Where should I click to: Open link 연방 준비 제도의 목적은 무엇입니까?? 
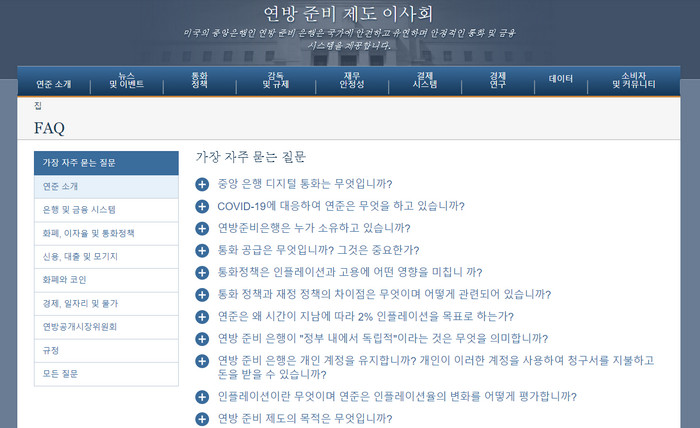305,419
